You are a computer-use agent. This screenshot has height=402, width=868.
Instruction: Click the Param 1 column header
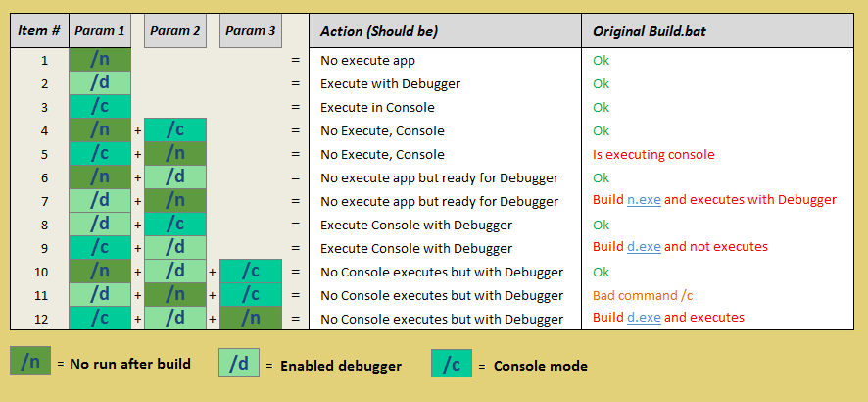(100, 31)
